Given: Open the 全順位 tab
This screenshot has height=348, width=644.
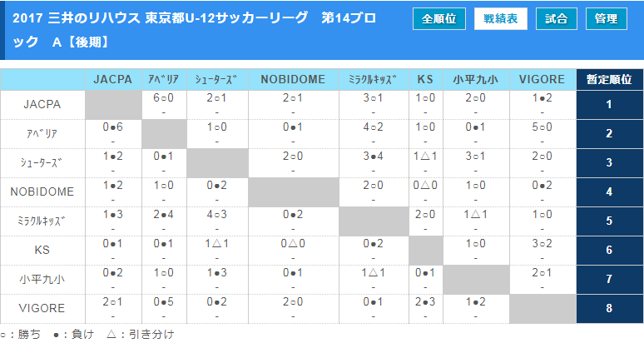Looking at the screenshot, I should coord(438,18).
